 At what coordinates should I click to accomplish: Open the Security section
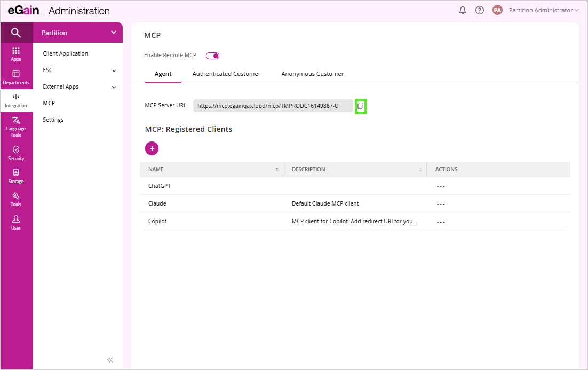click(16, 153)
